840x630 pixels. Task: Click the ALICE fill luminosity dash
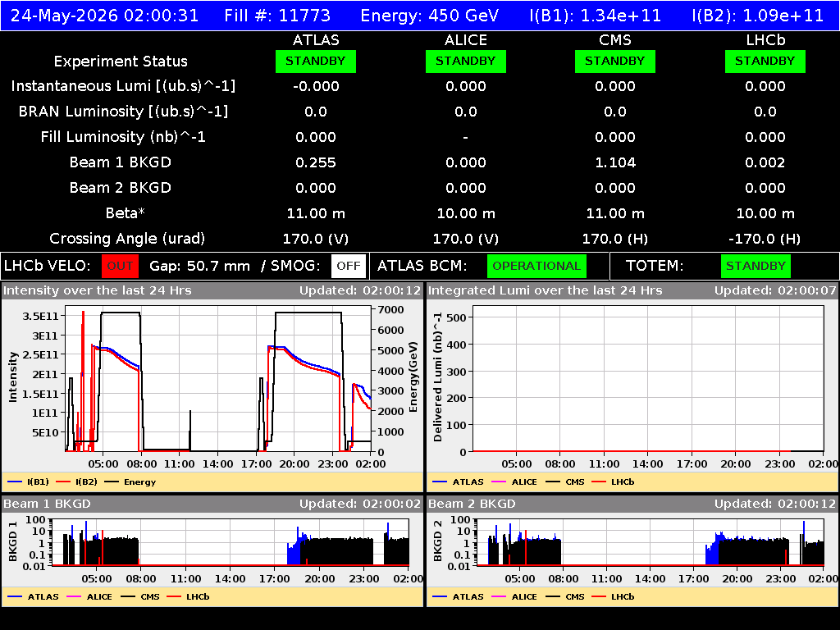tap(466, 138)
